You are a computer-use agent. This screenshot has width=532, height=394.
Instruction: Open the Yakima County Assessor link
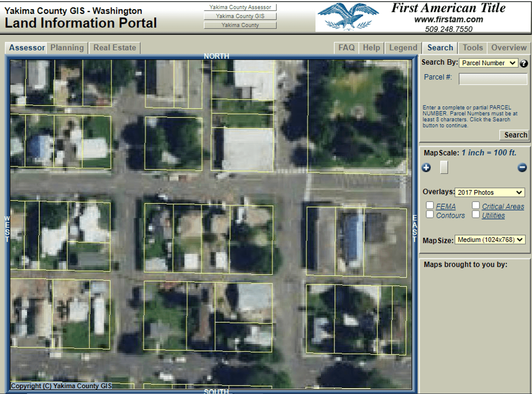click(240, 7)
